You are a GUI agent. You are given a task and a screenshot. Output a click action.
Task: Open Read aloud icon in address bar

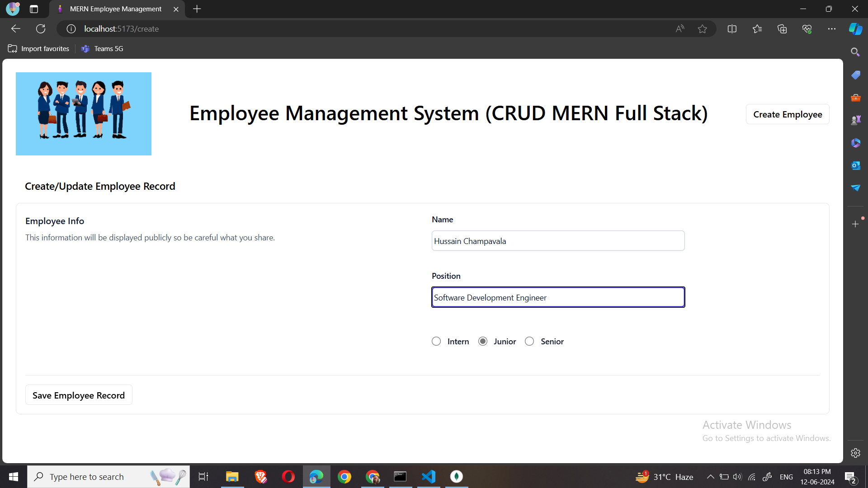point(679,29)
